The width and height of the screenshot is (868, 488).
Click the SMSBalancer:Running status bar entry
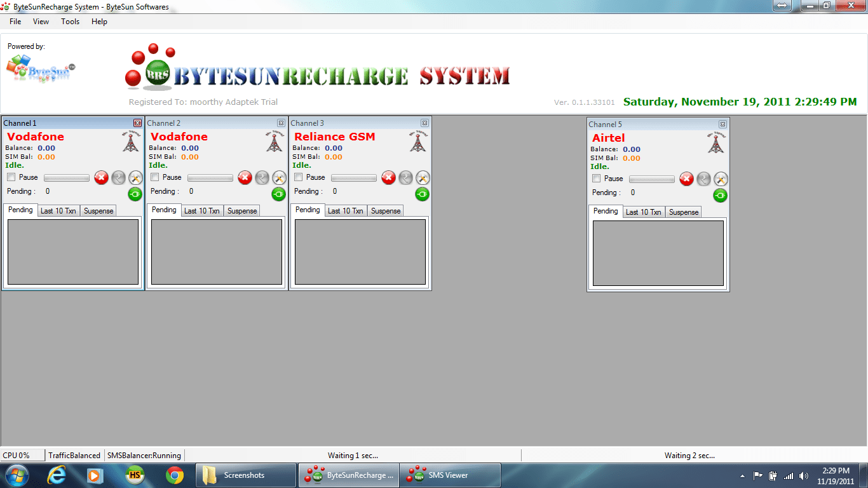144,456
